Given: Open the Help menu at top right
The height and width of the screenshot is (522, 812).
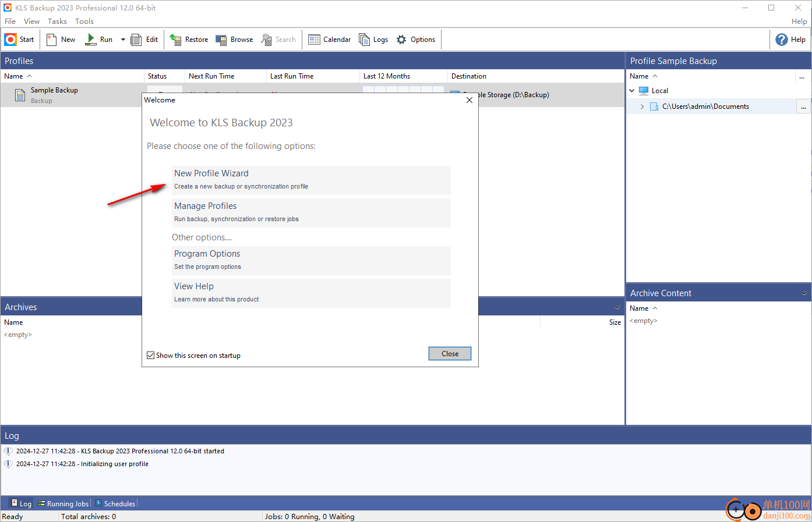Looking at the screenshot, I should point(799,22).
